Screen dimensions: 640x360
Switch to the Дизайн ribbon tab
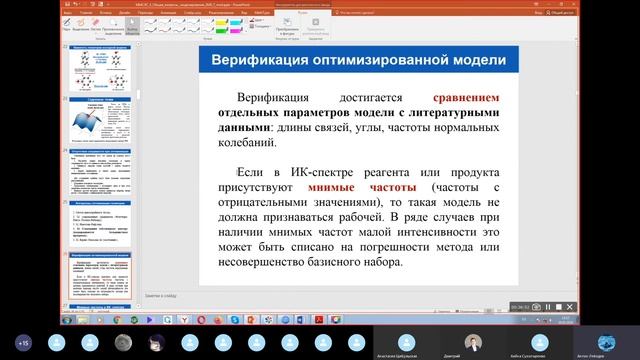pos(124,13)
